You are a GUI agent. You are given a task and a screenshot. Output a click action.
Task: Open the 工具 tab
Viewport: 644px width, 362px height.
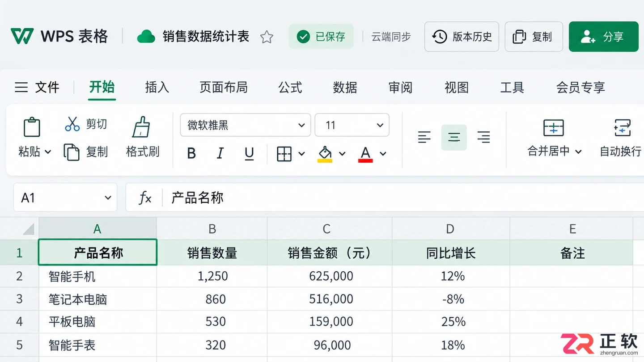coord(512,87)
